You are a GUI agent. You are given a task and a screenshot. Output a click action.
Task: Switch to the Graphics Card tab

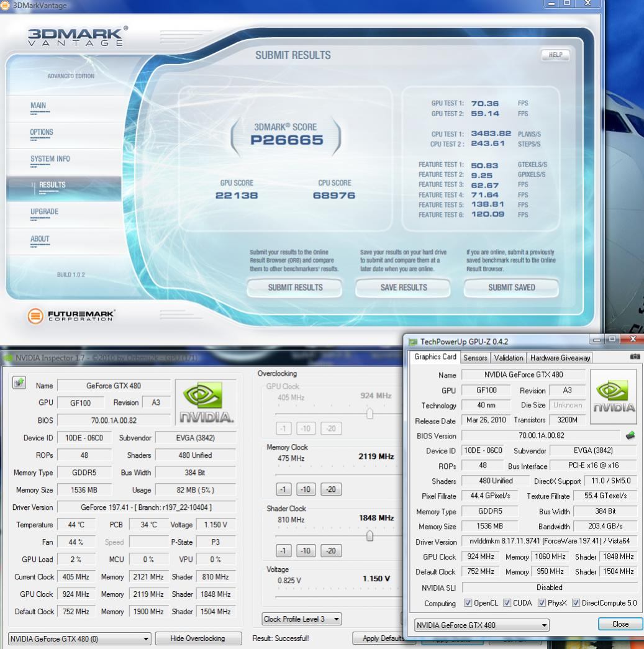click(435, 356)
